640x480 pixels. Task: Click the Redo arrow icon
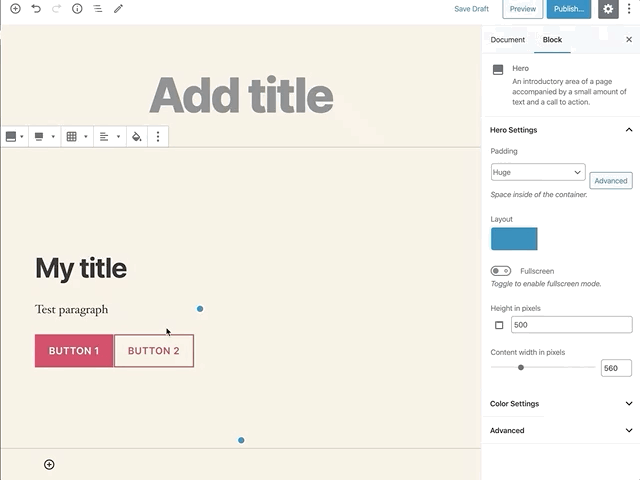[x=56, y=9]
